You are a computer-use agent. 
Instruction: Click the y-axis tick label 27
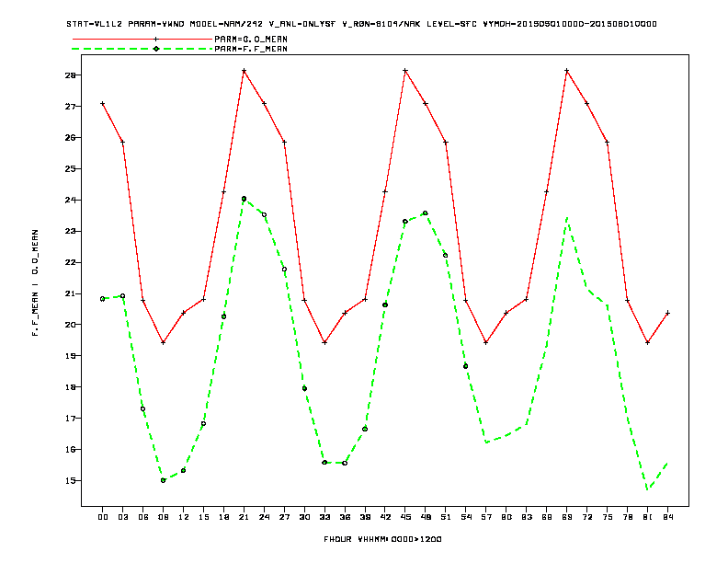70,107
